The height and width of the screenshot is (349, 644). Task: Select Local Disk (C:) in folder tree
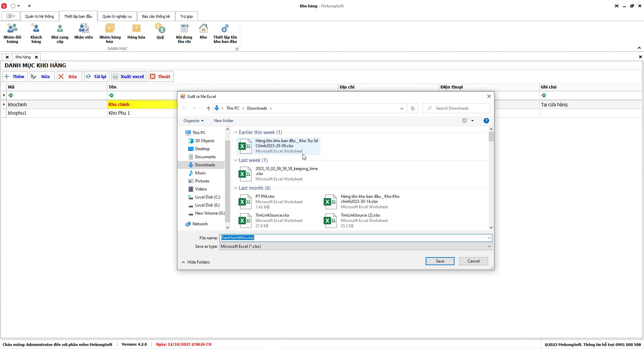click(207, 197)
